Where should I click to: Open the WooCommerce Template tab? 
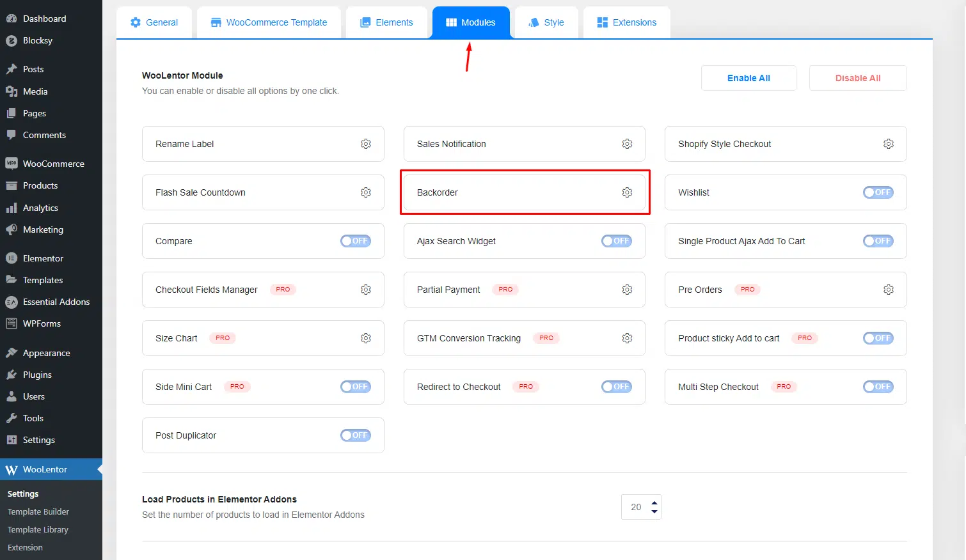[x=269, y=22]
